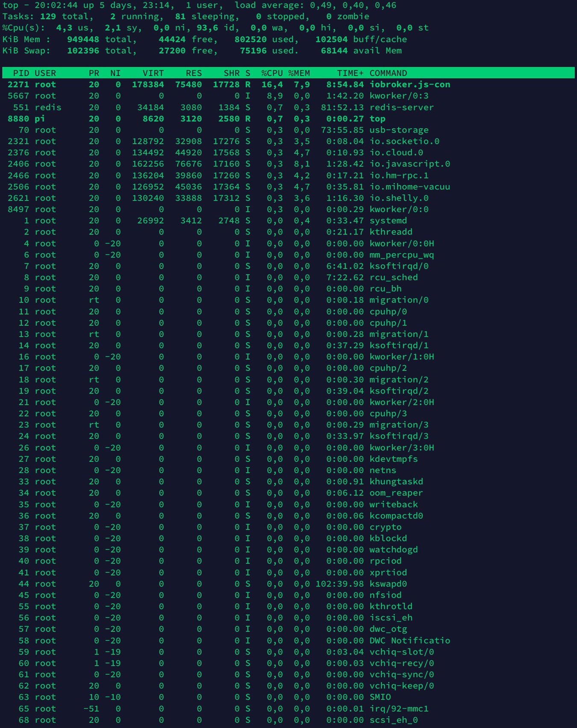Image resolution: width=577 pixels, height=728 pixels.
Task: Click the 'io.hm-rpc.1' process
Action: click(x=399, y=175)
